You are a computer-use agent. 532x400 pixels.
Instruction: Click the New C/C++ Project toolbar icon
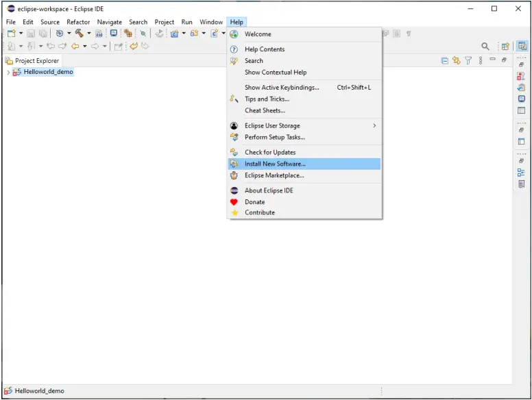tap(174, 34)
